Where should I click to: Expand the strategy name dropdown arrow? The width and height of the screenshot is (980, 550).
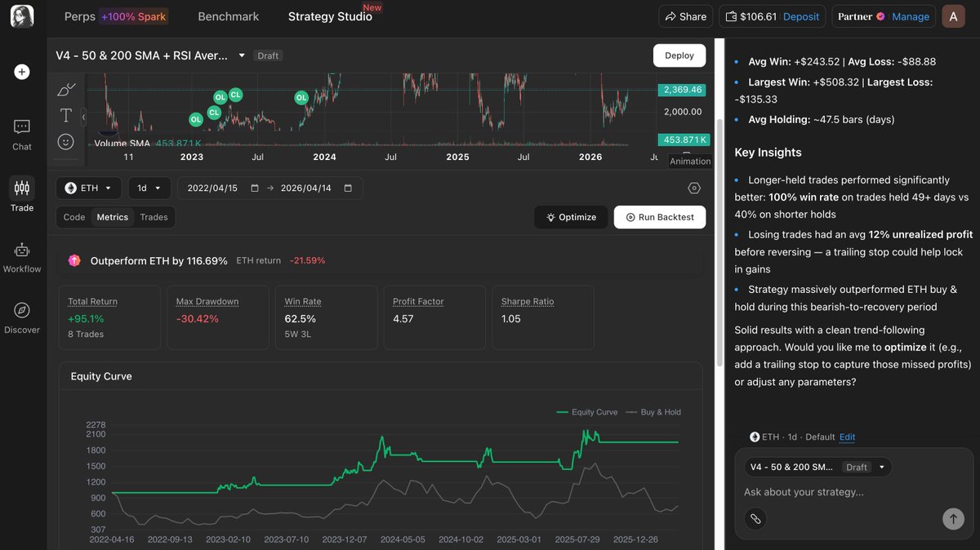click(242, 55)
